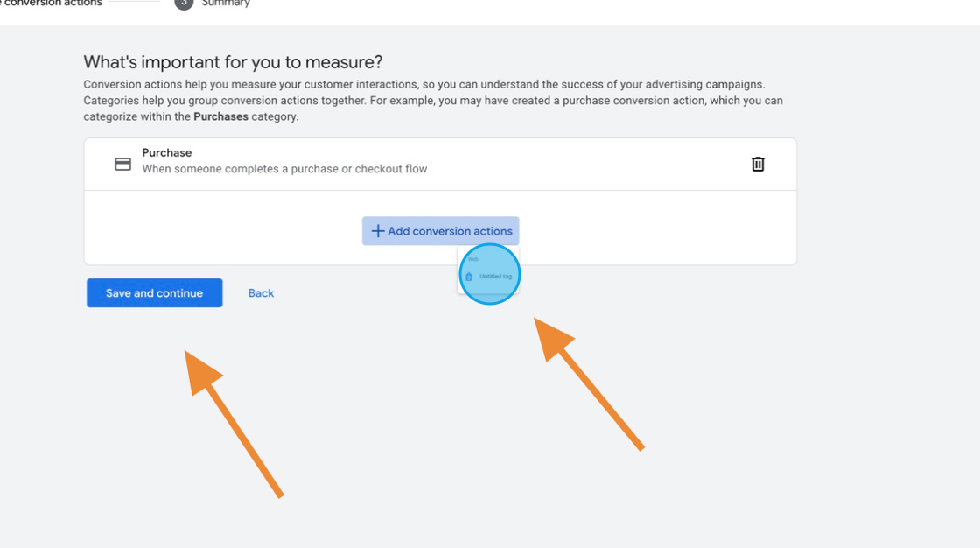
Task: Click the connector line before step 3
Action: coord(135,2)
